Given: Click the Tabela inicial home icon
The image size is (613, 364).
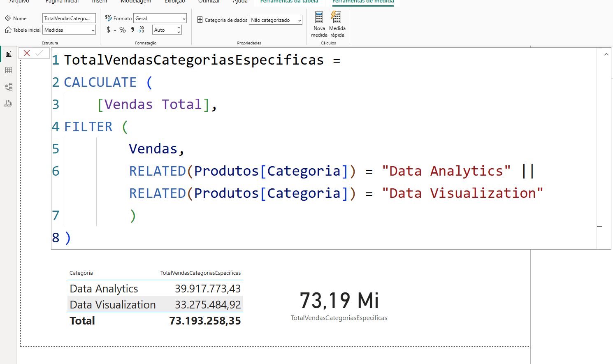Looking at the screenshot, I should 8,30.
